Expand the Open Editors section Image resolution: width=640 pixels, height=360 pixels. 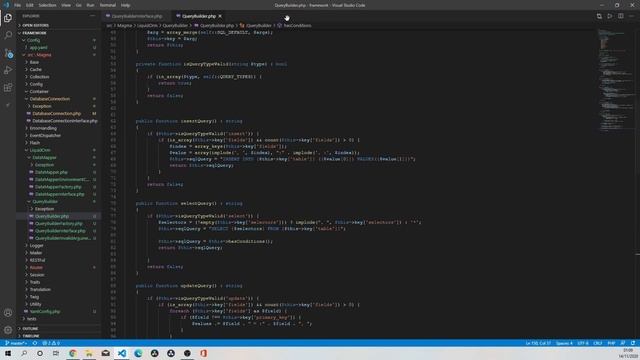coord(35,25)
